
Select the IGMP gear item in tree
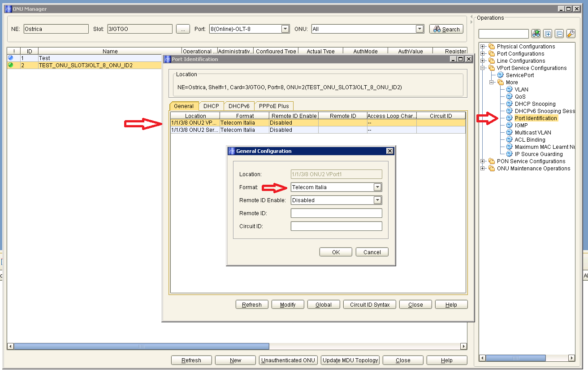521,126
